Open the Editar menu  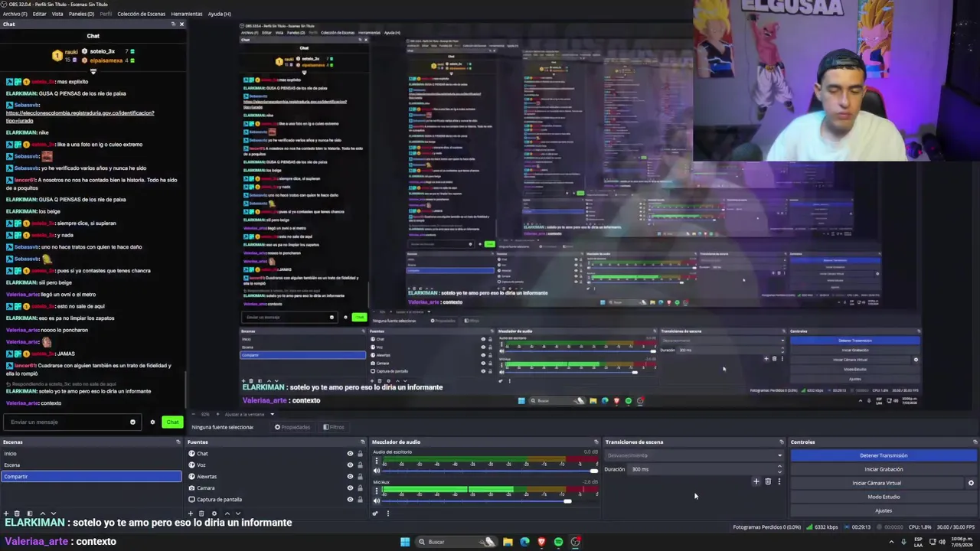39,14
